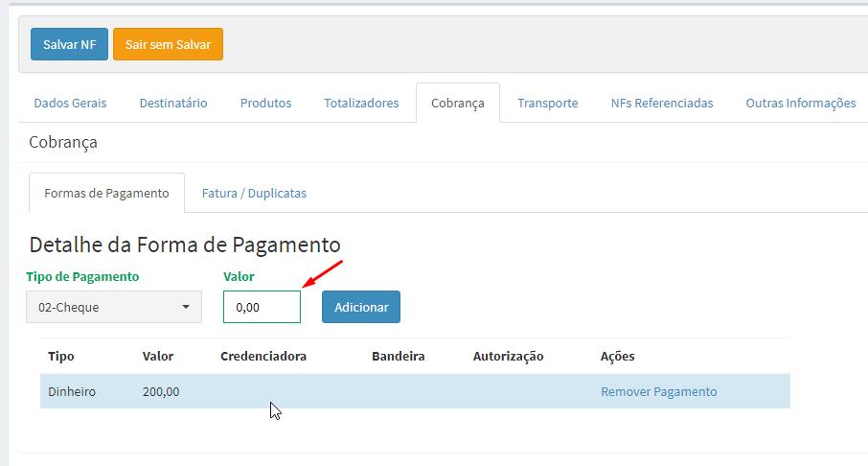Expand the Tipo de Pagamento dropdown
This screenshot has width=868, height=466.
[114, 307]
